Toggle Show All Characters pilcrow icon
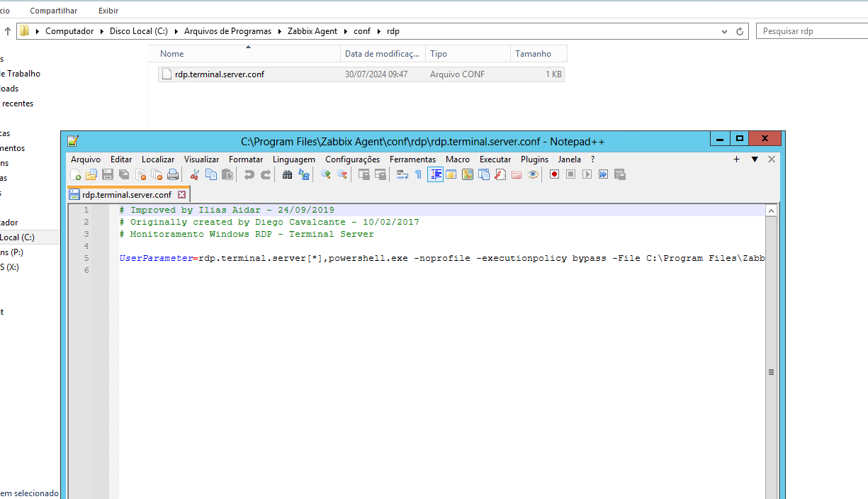 click(418, 174)
